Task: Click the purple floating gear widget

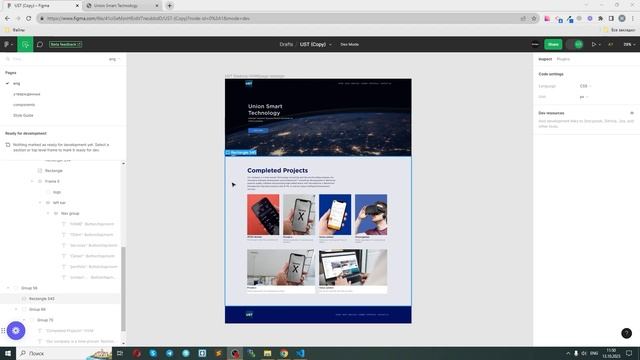Action: (16, 331)
